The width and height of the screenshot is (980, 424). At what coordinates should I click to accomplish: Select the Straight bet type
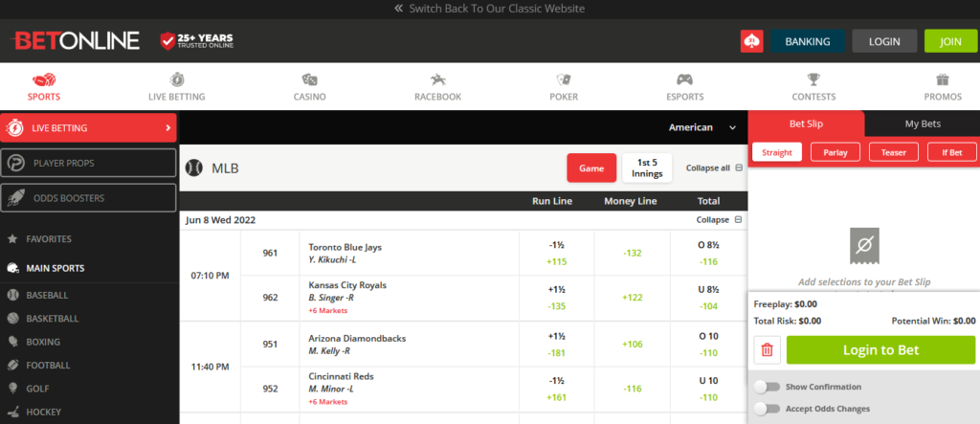pos(777,152)
